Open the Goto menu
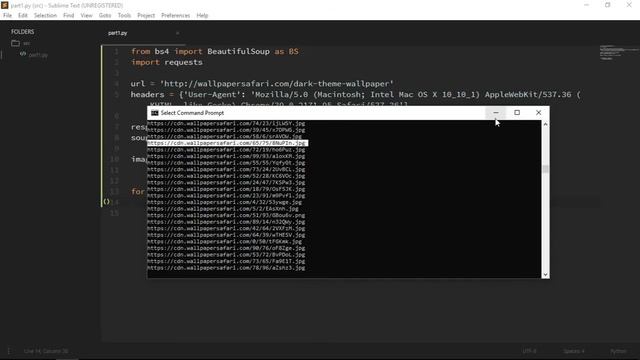The width and height of the screenshot is (640, 360). (105, 16)
